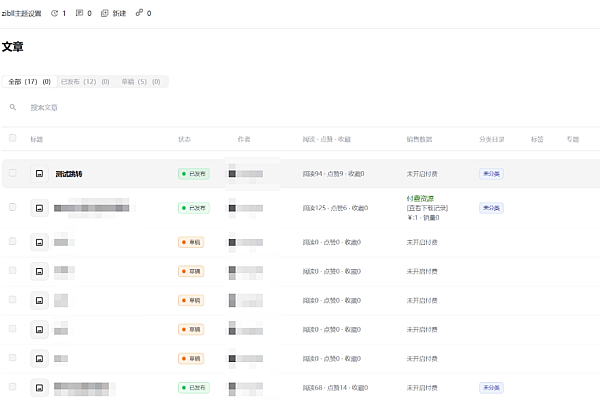Toggle the select-all checkbox in table header
This screenshot has height=400, width=600.
(13, 139)
